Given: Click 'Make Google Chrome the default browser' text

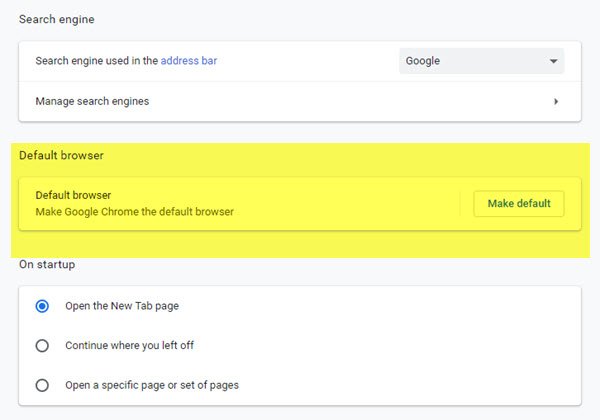Looking at the screenshot, I should [134, 212].
